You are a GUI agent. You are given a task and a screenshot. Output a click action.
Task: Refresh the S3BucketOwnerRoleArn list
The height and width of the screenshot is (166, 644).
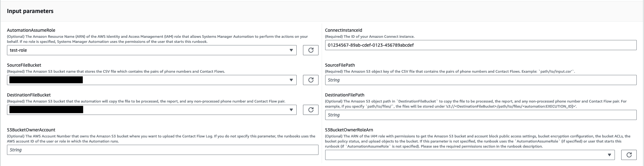pyautogui.click(x=629, y=155)
